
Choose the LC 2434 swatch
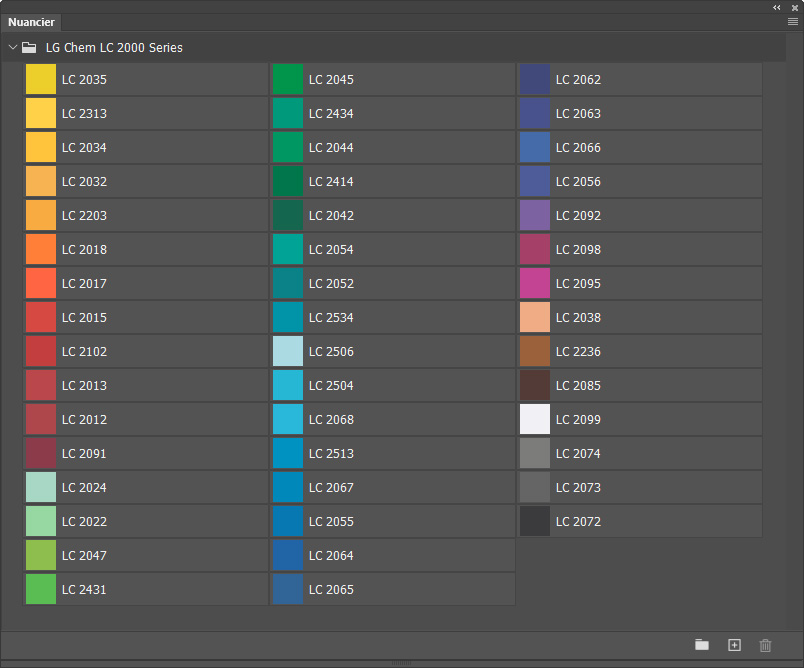coord(288,113)
